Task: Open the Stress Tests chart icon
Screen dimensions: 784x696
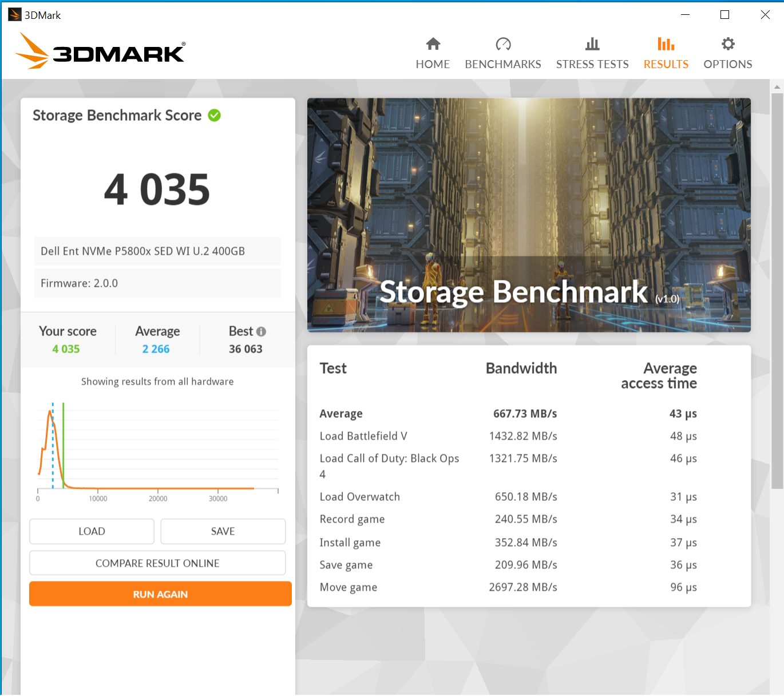Action: (592, 43)
